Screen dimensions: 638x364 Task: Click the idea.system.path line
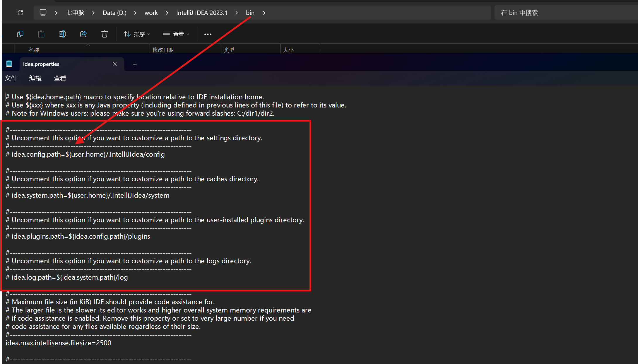point(88,195)
